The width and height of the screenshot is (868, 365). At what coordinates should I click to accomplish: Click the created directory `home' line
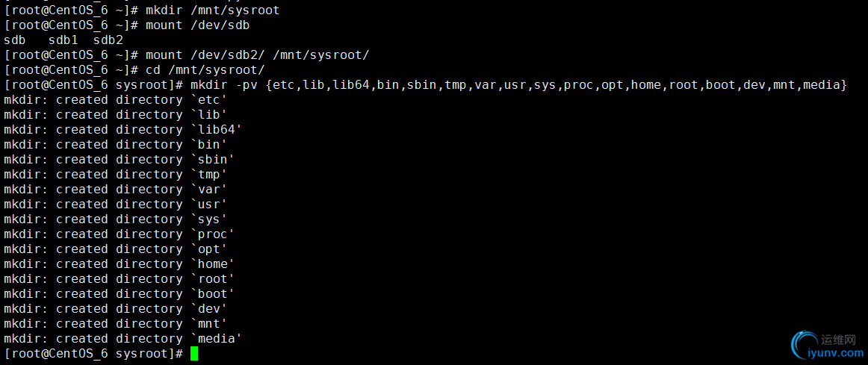point(119,264)
